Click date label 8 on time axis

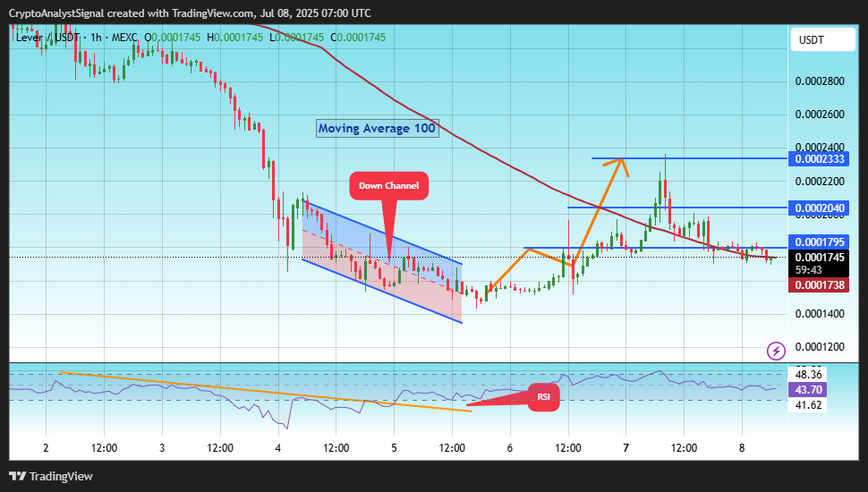click(742, 448)
